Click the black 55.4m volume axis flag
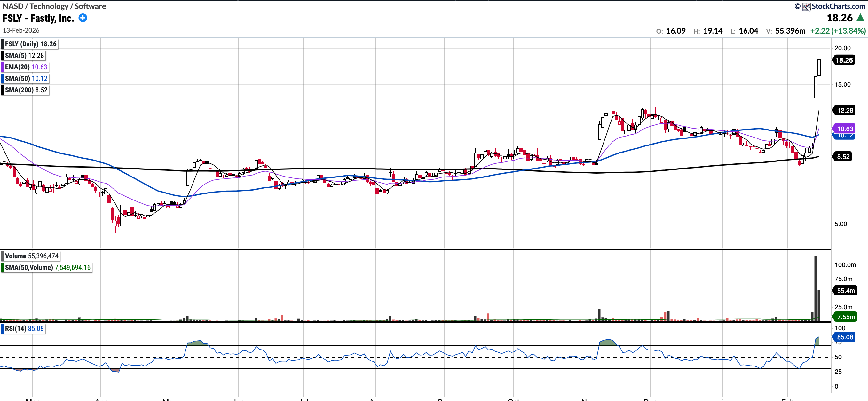 coord(845,290)
